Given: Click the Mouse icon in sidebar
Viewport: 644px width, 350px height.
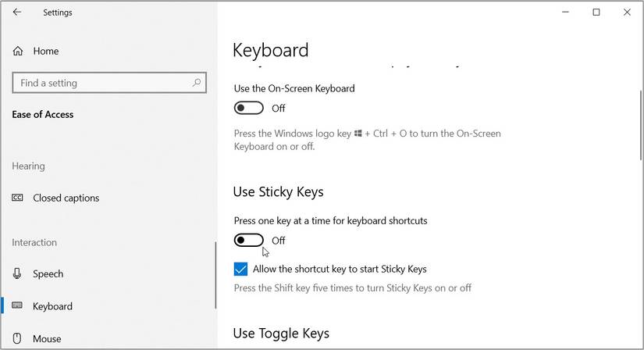Looking at the screenshot, I should 18,339.
